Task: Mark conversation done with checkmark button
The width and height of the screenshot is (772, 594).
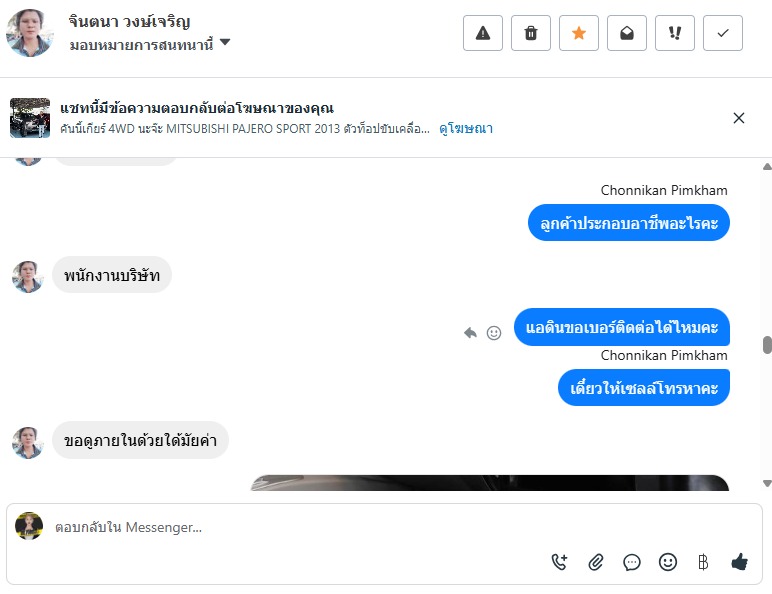Action: tap(723, 33)
